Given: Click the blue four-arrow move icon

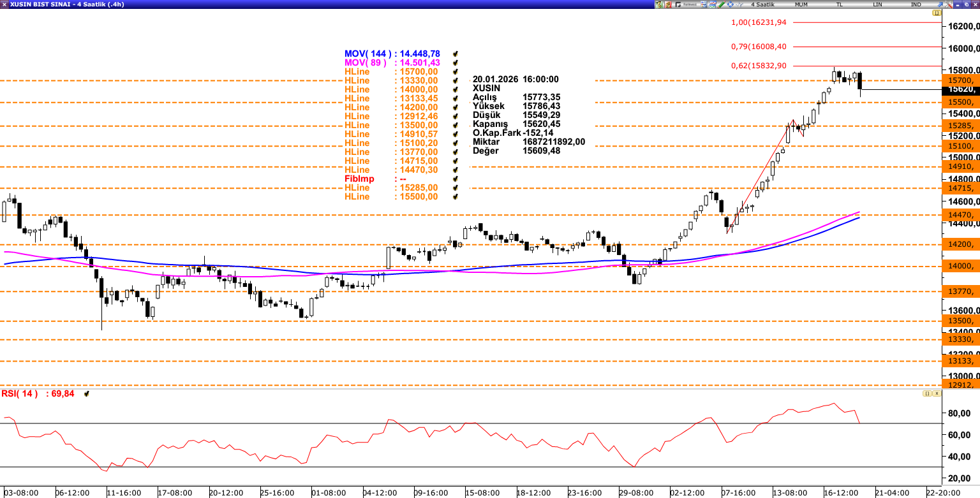Looking at the screenshot, I should pyautogui.click(x=731, y=4).
